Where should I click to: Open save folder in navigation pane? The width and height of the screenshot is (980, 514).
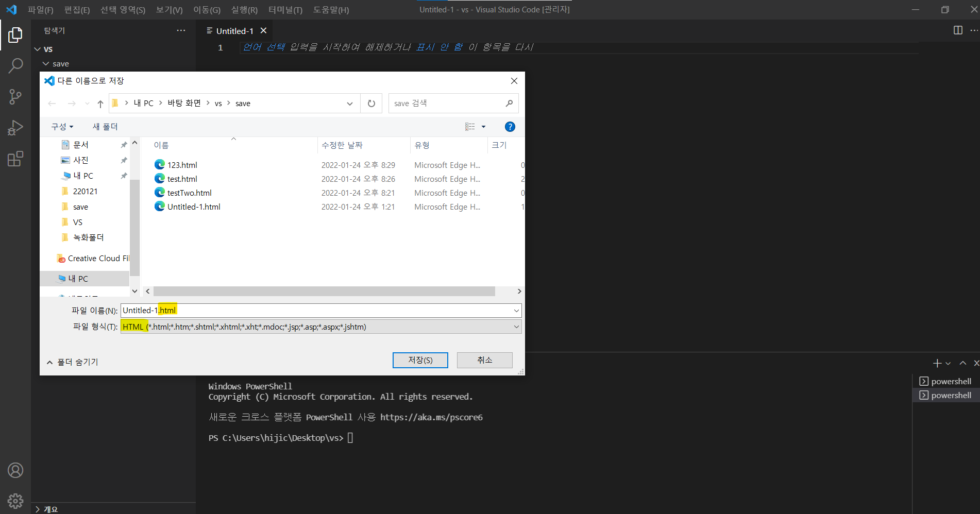[80, 207]
